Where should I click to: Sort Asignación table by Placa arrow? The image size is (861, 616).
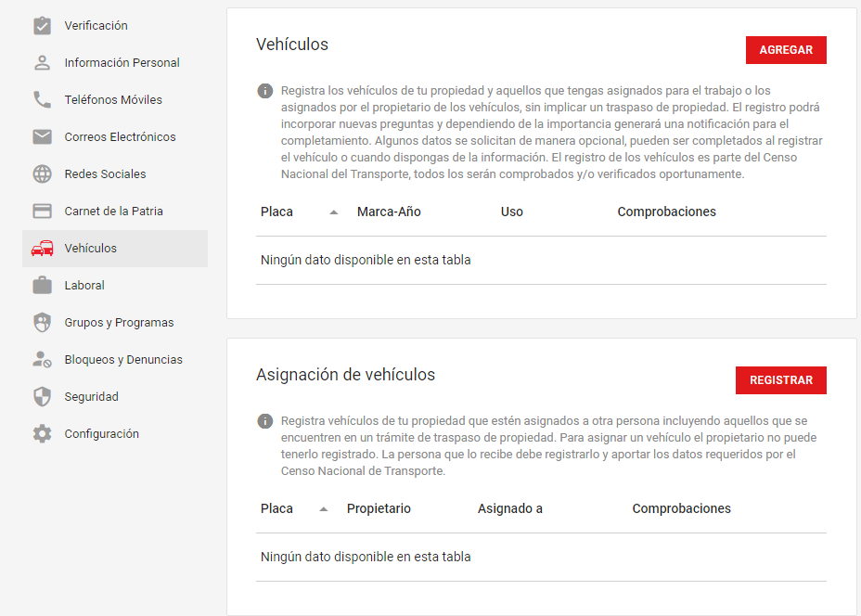coord(324,509)
